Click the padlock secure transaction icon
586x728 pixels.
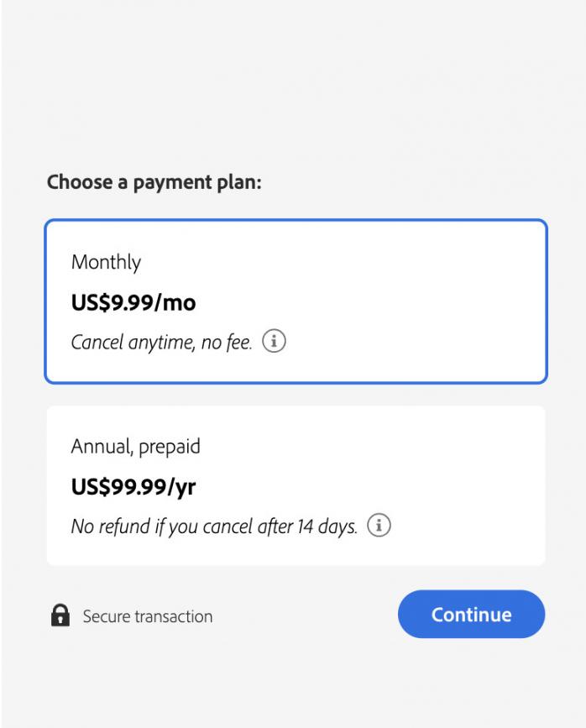pyautogui.click(x=60, y=616)
